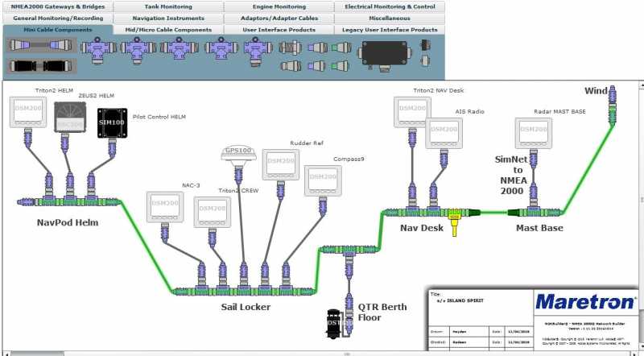Open the Legacy User Interface Products tab
This screenshot has width=644, height=356.
pos(389,30)
